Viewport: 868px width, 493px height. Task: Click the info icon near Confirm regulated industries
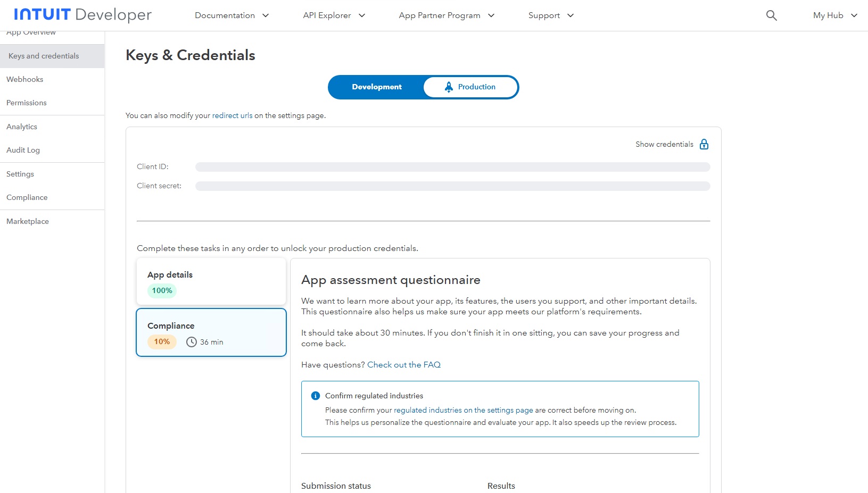[316, 396]
